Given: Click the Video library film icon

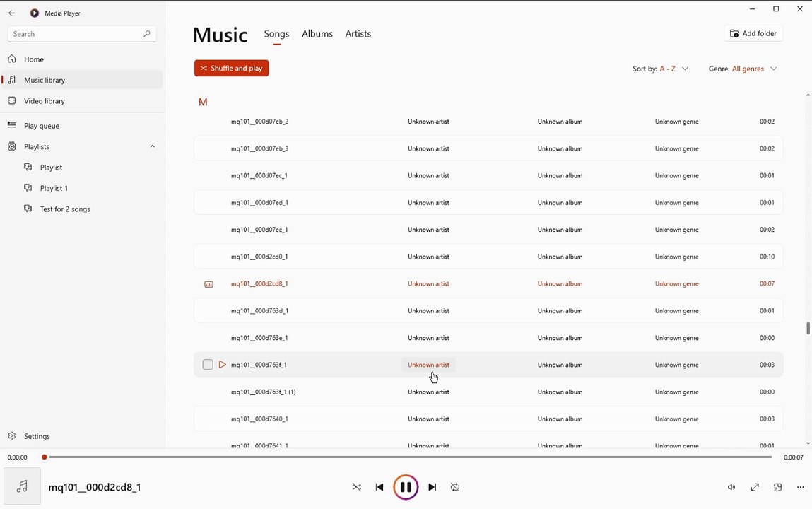Looking at the screenshot, I should 12,100.
